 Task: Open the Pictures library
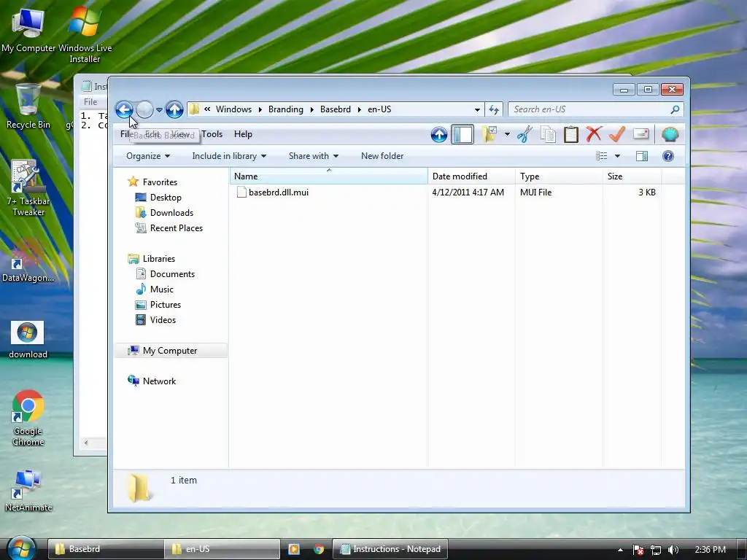[x=158, y=305]
